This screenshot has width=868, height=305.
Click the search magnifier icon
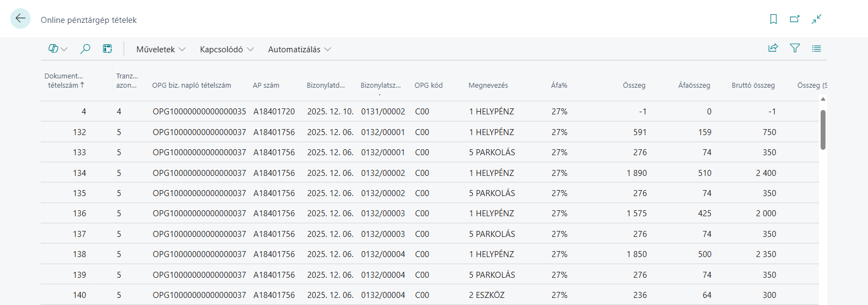tap(85, 49)
